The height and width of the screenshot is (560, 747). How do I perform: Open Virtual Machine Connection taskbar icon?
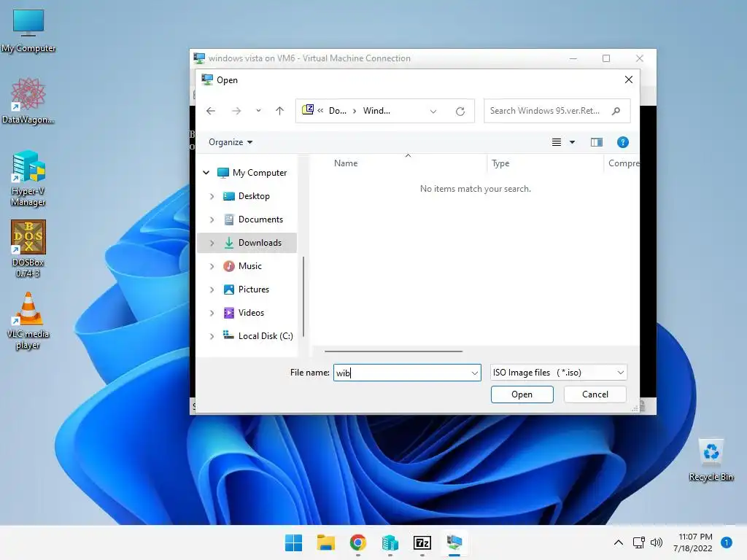click(454, 542)
